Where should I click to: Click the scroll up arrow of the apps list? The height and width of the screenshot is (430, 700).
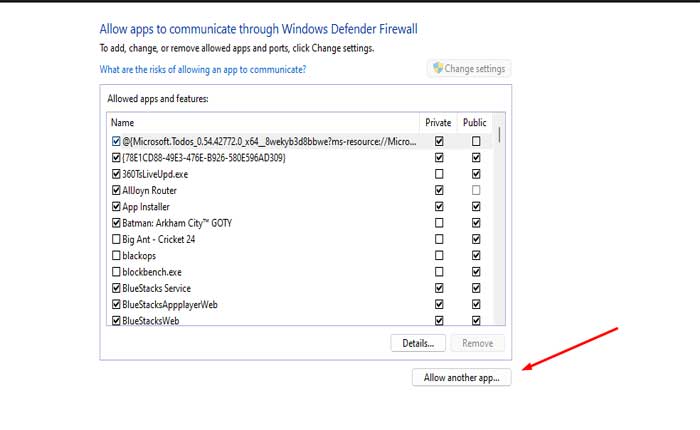point(499,120)
